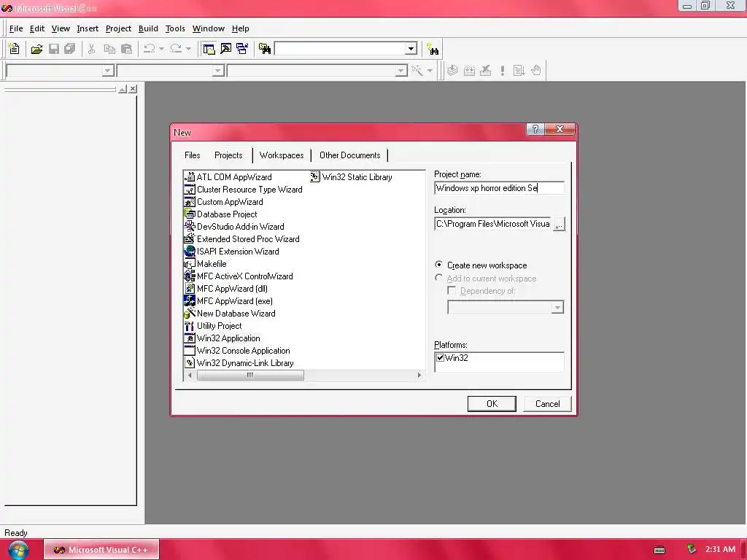This screenshot has width=747, height=560.
Task: Open the Window List icon
Action: click(242, 49)
